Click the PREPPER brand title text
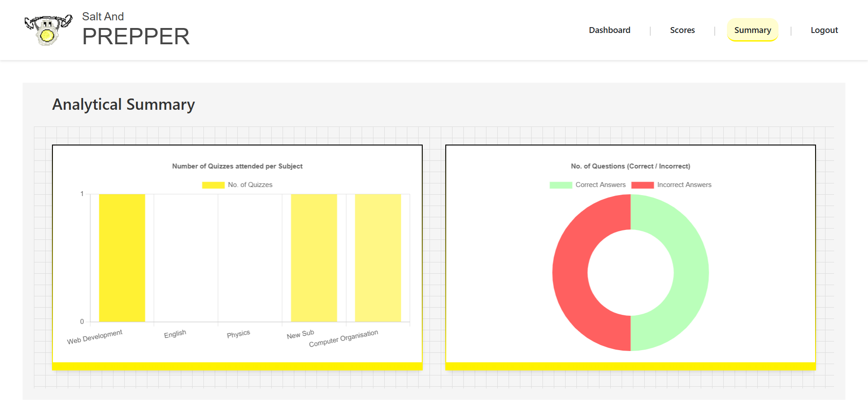The height and width of the screenshot is (412, 868). pos(136,37)
